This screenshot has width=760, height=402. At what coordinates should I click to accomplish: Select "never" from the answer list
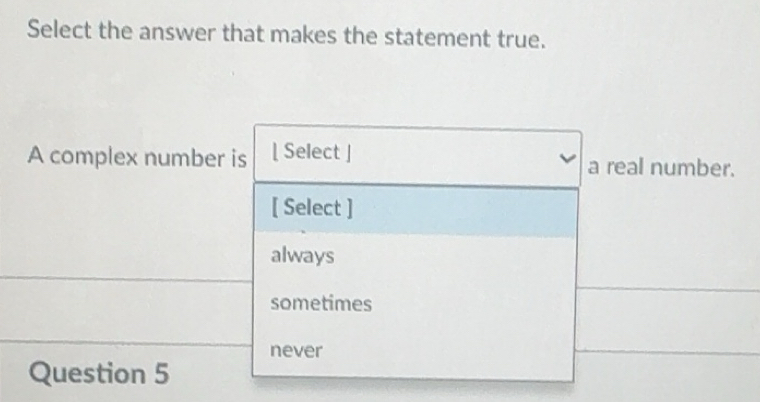[296, 351]
